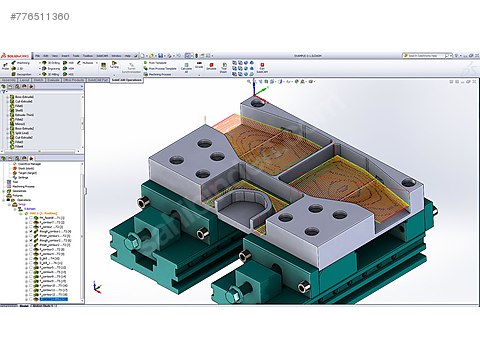Open the Tool Sheet icon
Viewport: 480px width, 360px height.
(x=224, y=68)
